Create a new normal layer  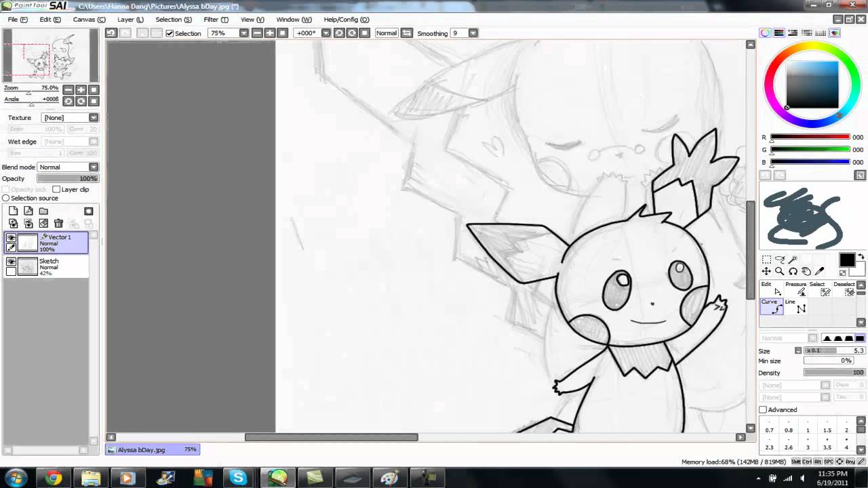[x=13, y=211]
